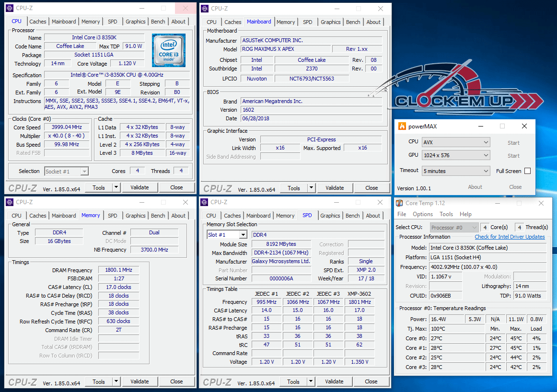Click the Tools button in the CPU-Z Memory window

click(x=99, y=381)
